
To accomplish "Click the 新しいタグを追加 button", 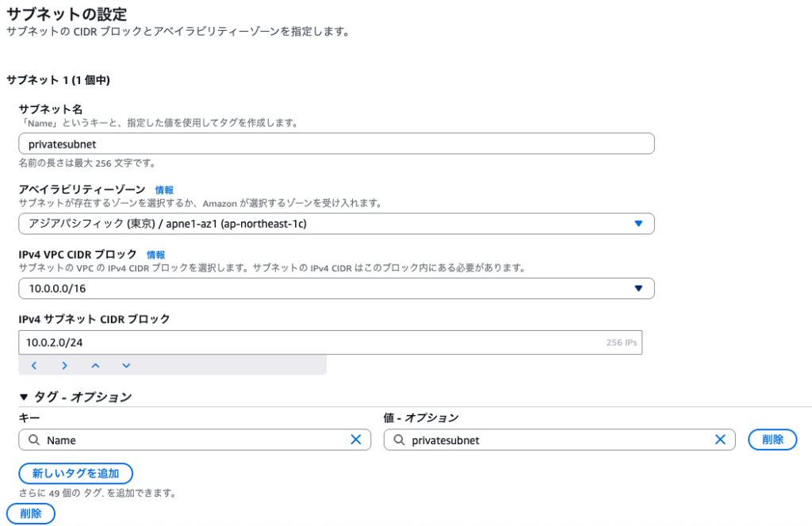I will point(75,474).
